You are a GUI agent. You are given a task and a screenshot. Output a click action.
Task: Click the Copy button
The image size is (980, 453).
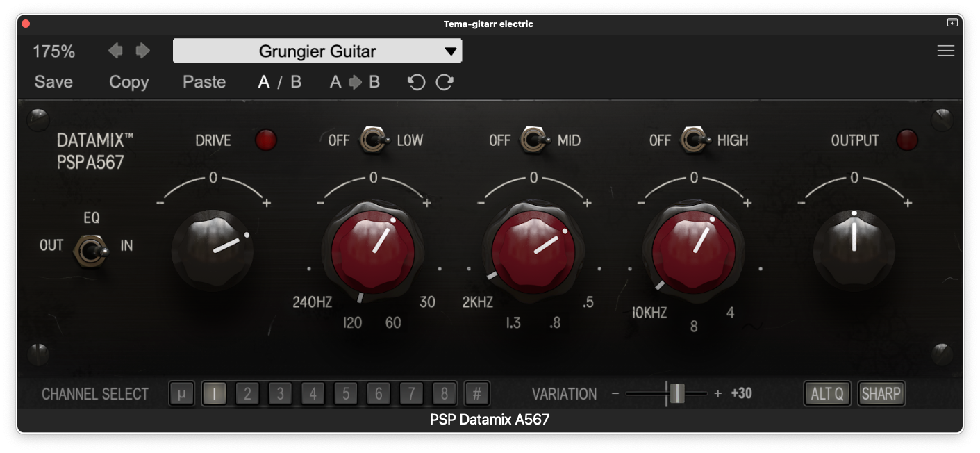pos(129,82)
